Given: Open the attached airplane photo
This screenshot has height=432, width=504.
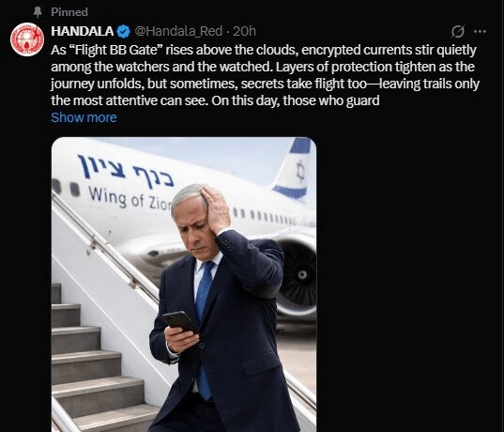Looking at the screenshot, I should click(x=184, y=285).
